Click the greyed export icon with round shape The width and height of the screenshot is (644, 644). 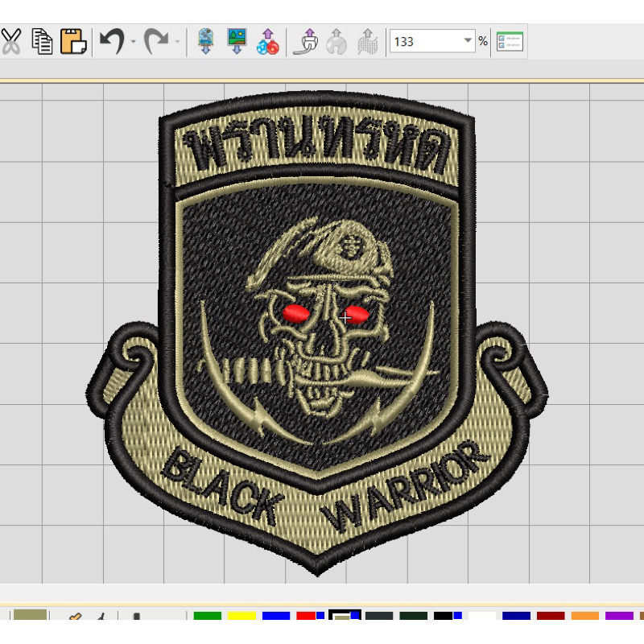pyautogui.click(x=336, y=42)
